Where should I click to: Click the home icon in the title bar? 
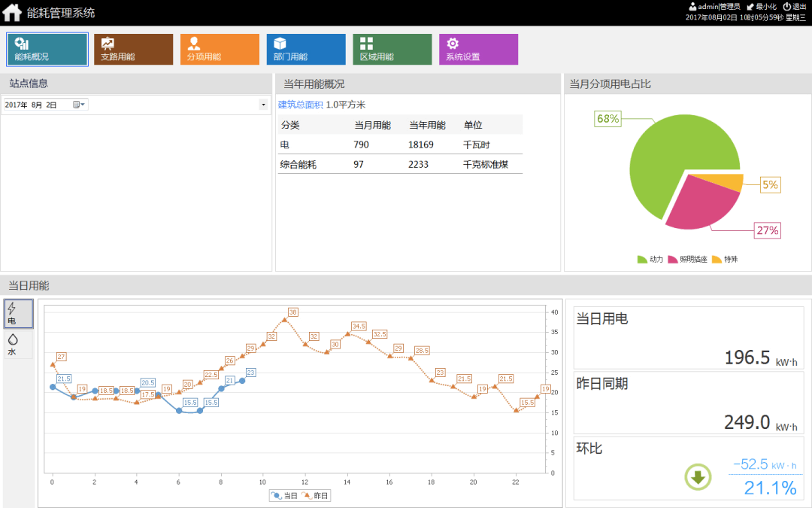[x=12, y=13]
